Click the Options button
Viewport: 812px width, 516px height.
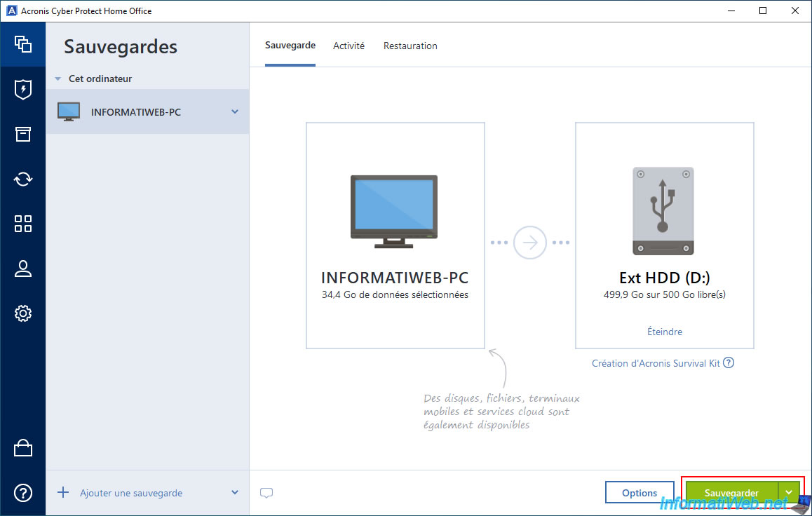pyautogui.click(x=640, y=493)
